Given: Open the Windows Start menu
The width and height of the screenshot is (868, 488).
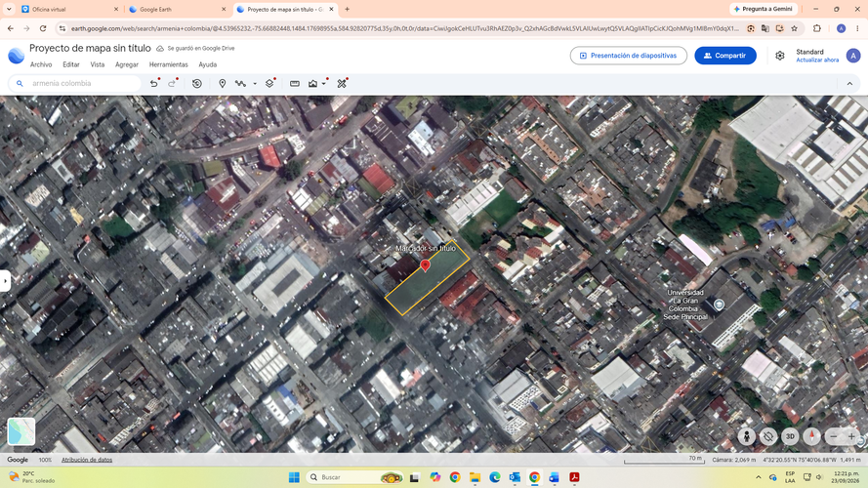Looking at the screenshot, I should (294, 477).
